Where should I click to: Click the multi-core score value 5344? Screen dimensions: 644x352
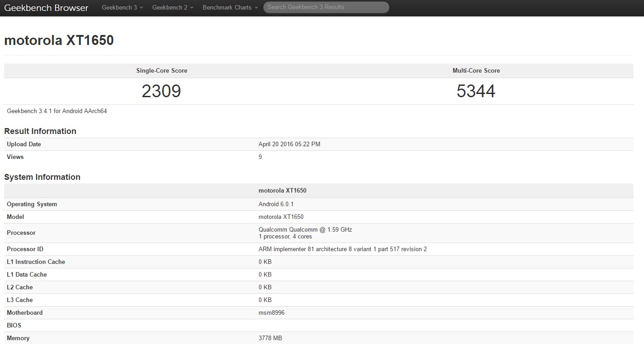(476, 91)
